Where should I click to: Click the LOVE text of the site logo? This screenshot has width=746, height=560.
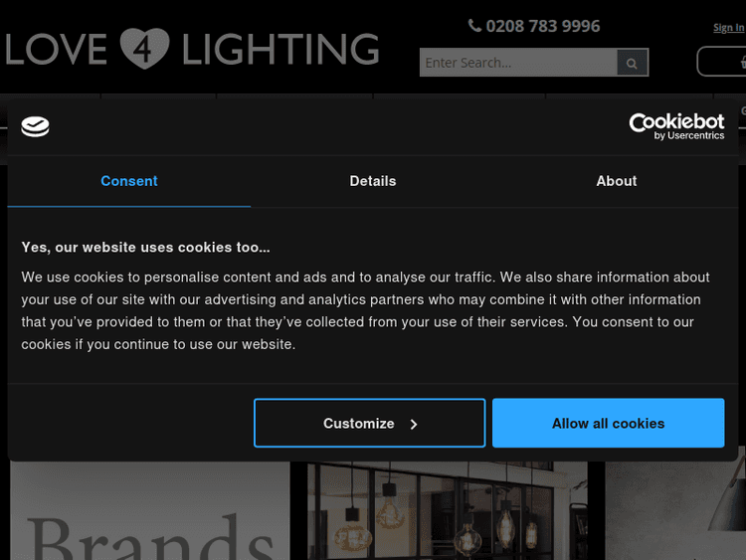click(x=58, y=49)
